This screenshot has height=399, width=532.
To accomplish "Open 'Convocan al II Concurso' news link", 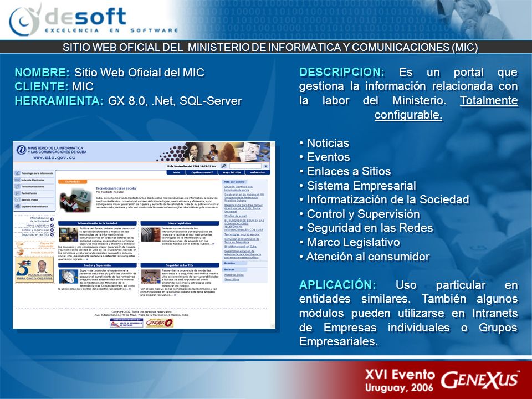I will pos(242,241).
